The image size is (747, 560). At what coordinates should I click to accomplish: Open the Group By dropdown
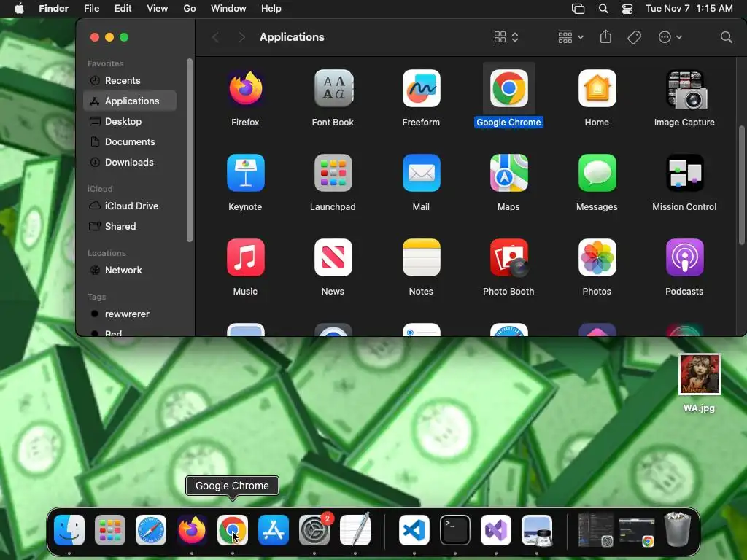(x=570, y=37)
